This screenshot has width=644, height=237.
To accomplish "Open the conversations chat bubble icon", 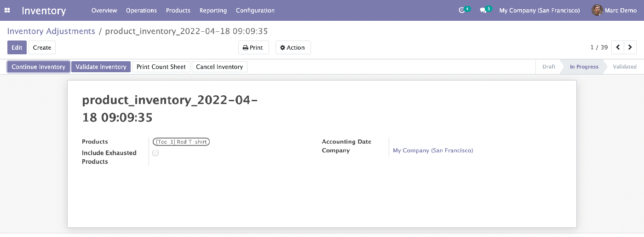I will coord(483,10).
